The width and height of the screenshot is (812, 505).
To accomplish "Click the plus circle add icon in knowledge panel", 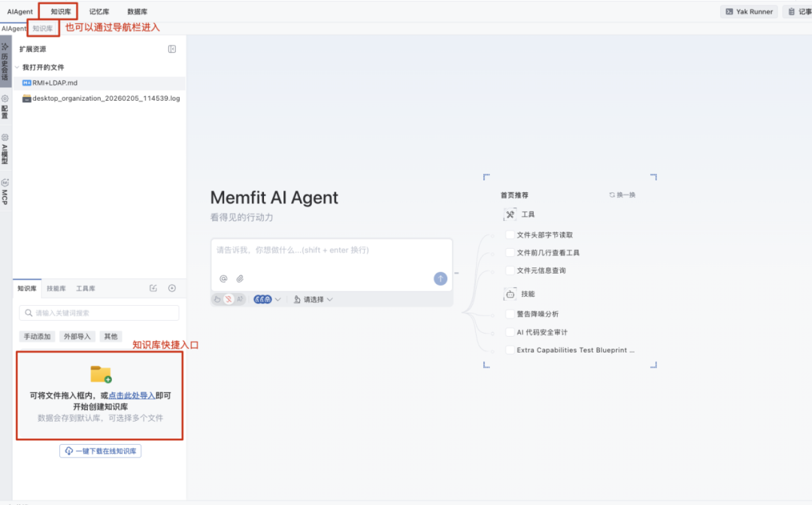I will [x=172, y=289].
